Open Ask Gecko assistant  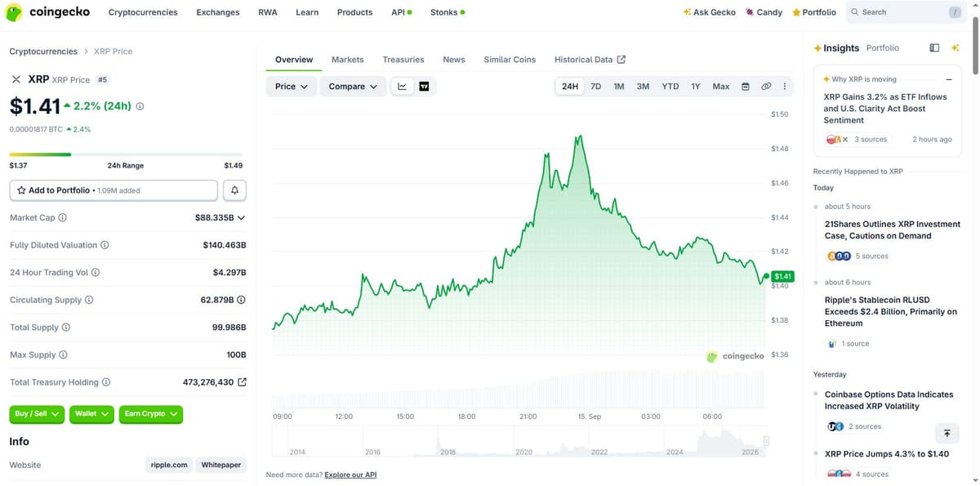[709, 12]
